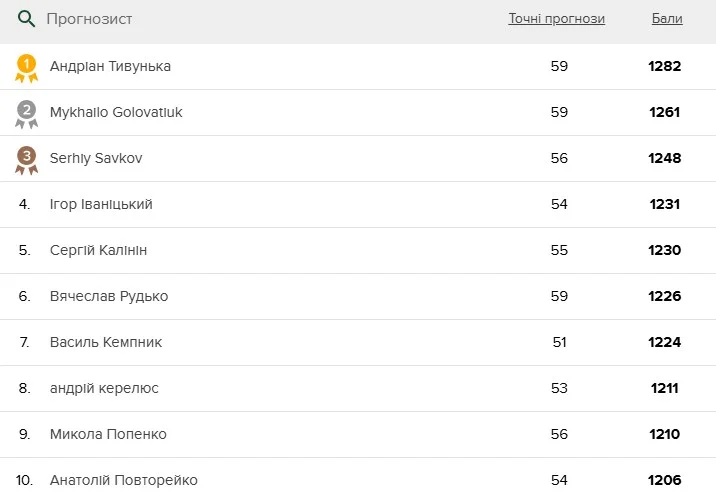Sort by Бали column header
This screenshot has height=502, width=716.
pos(667,19)
